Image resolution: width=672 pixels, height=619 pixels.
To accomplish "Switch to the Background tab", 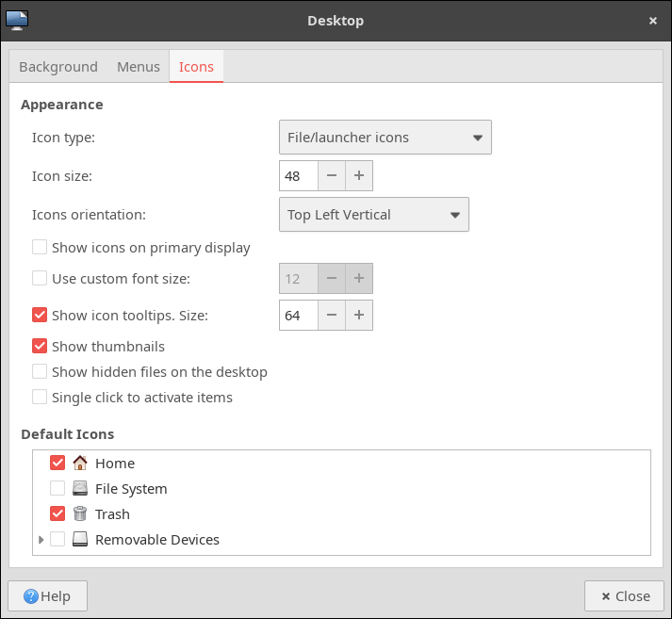I will click(58, 67).
